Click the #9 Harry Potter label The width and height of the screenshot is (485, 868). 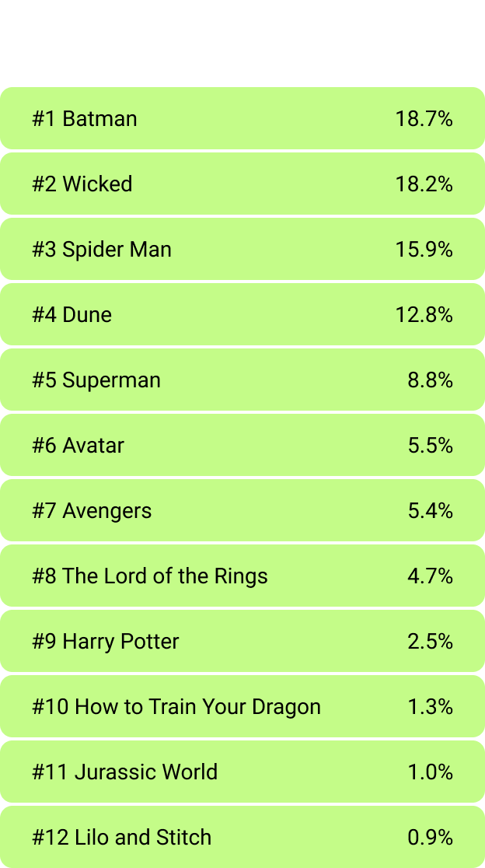point(106,642)
